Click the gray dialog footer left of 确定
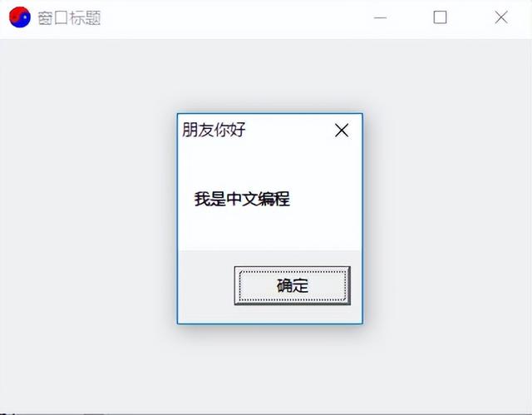The image size is (532, 415). click(206, 286)
